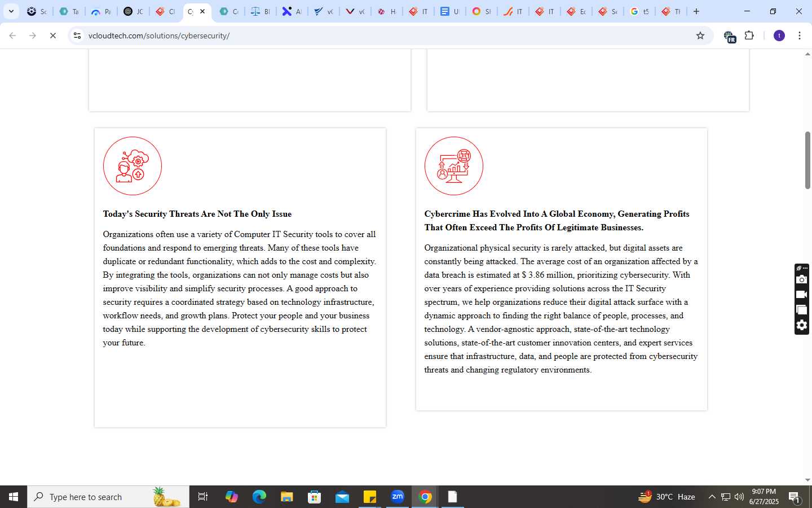
Task: Switch to the 'JC' browser tab
Action: 134,11
